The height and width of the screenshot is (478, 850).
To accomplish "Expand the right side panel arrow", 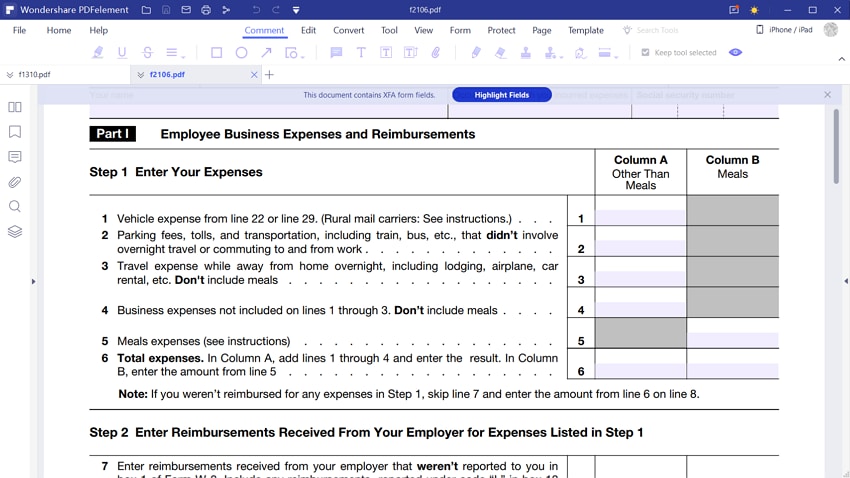I will click(x=846, y=281).
